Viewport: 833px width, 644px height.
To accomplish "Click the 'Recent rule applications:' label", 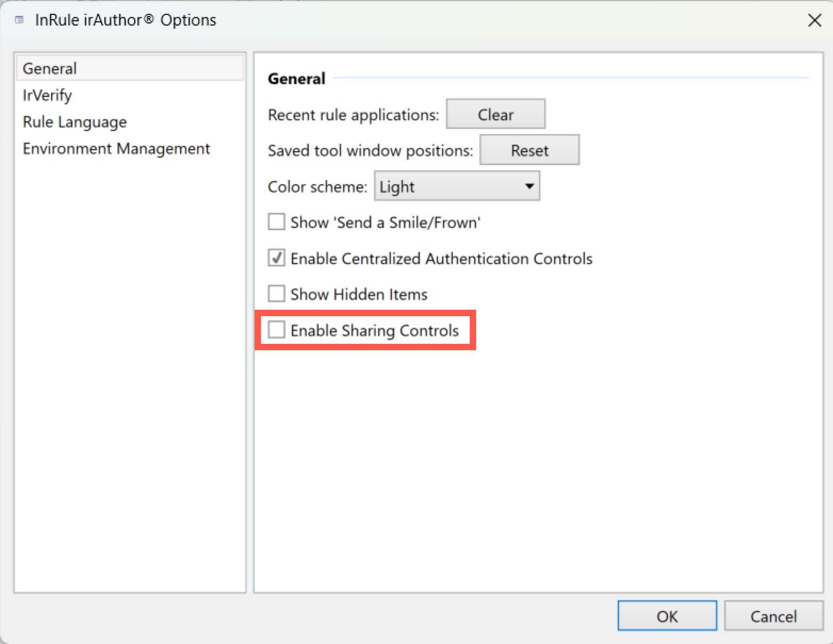I will (x=353, y=114).
